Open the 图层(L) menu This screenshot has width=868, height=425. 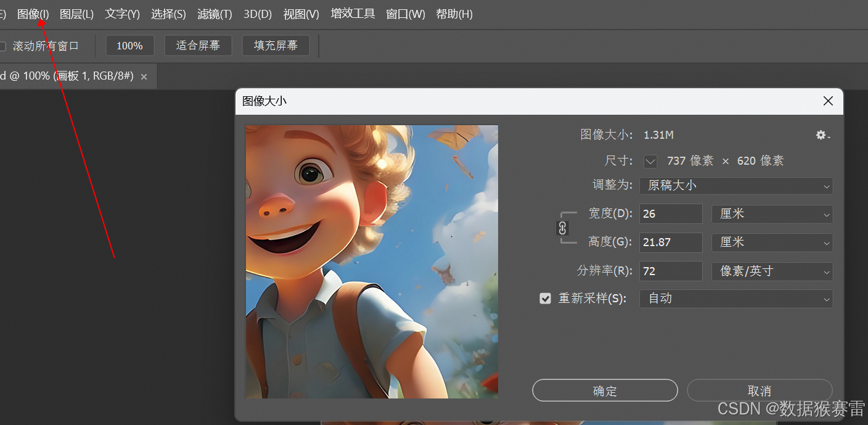(76, 14)
